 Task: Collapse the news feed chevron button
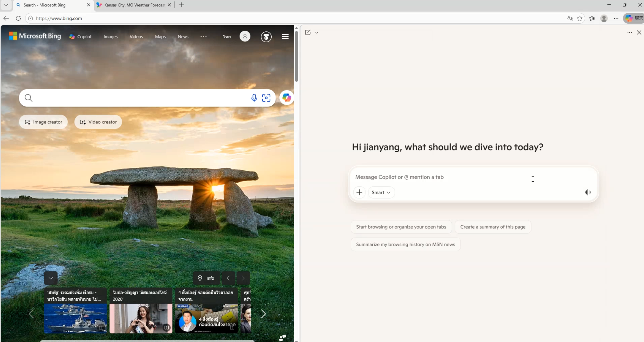(51, 278)
